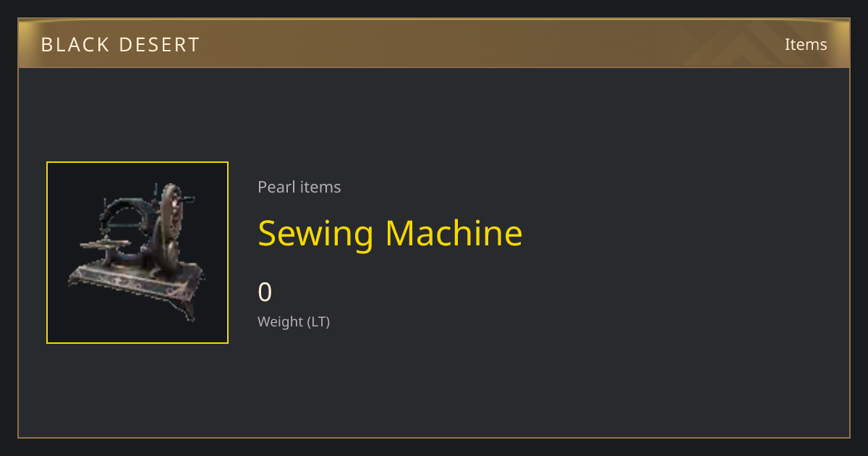
Task: Click the word Sewing in the title
Action: (x=315, y=233)
